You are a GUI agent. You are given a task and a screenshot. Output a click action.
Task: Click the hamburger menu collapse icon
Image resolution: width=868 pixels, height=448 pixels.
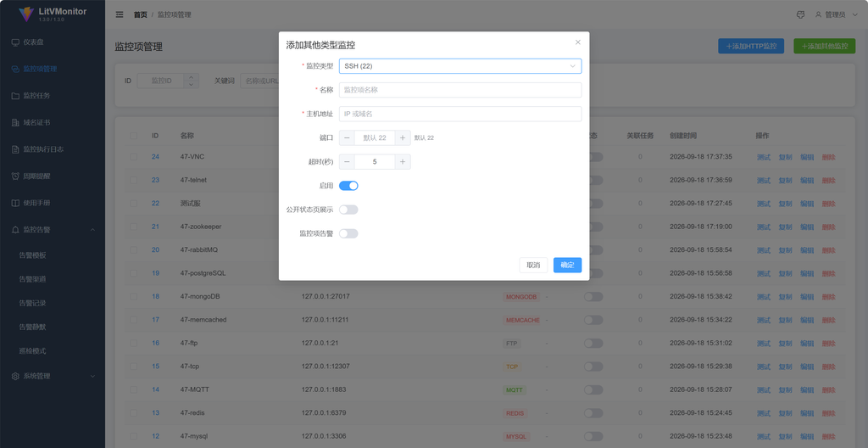[x=119, y=15]
